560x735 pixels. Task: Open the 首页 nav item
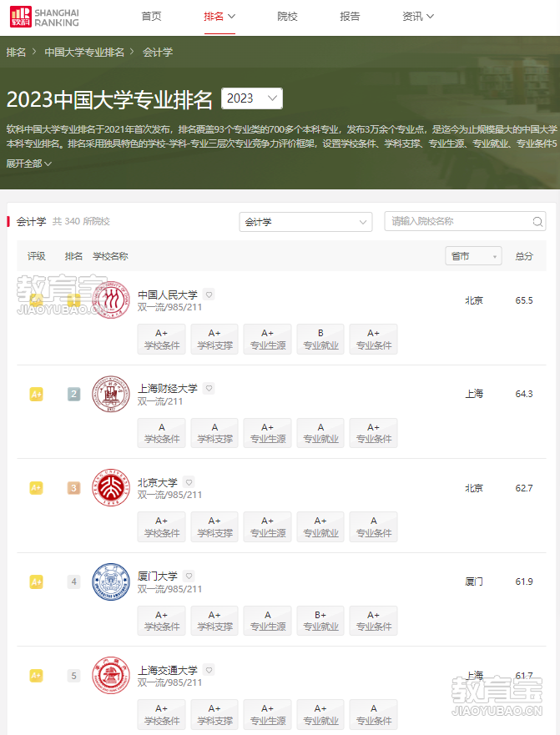click(x=152, y=17)
